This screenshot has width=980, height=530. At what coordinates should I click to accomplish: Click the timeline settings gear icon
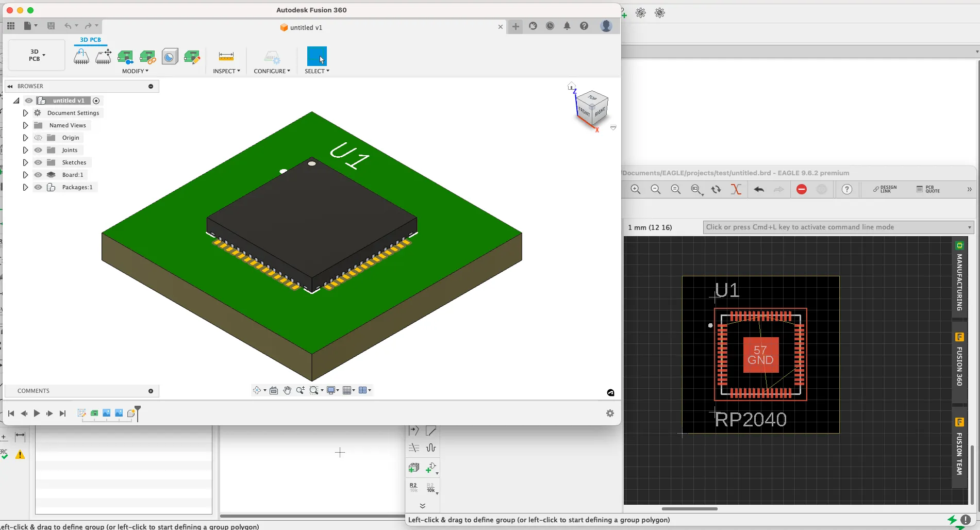610,413
